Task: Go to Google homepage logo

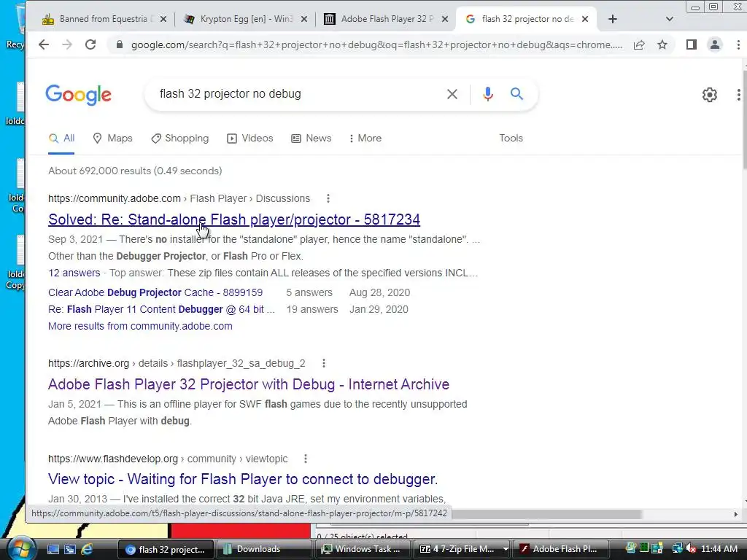Action: point(79,95)
